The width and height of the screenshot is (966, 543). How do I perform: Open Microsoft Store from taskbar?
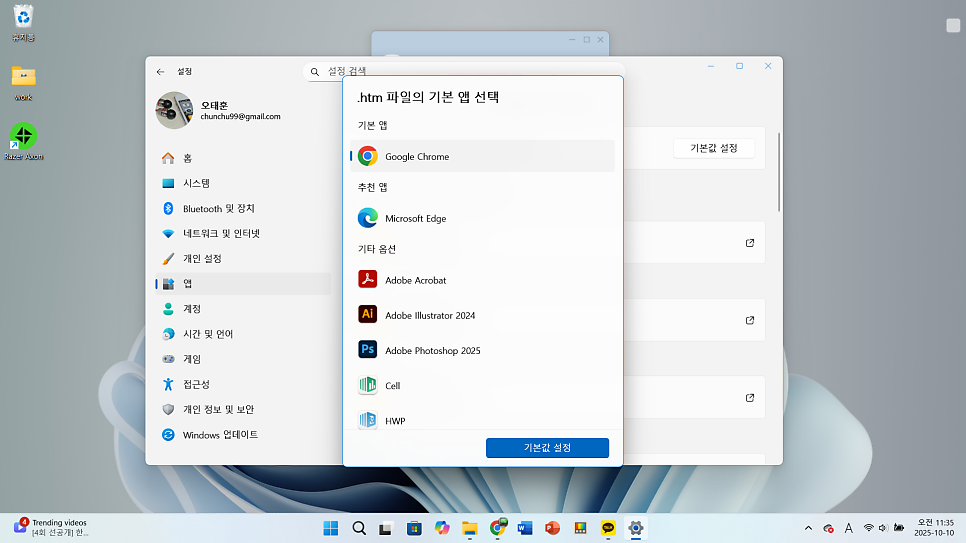[x=414, y=528]
